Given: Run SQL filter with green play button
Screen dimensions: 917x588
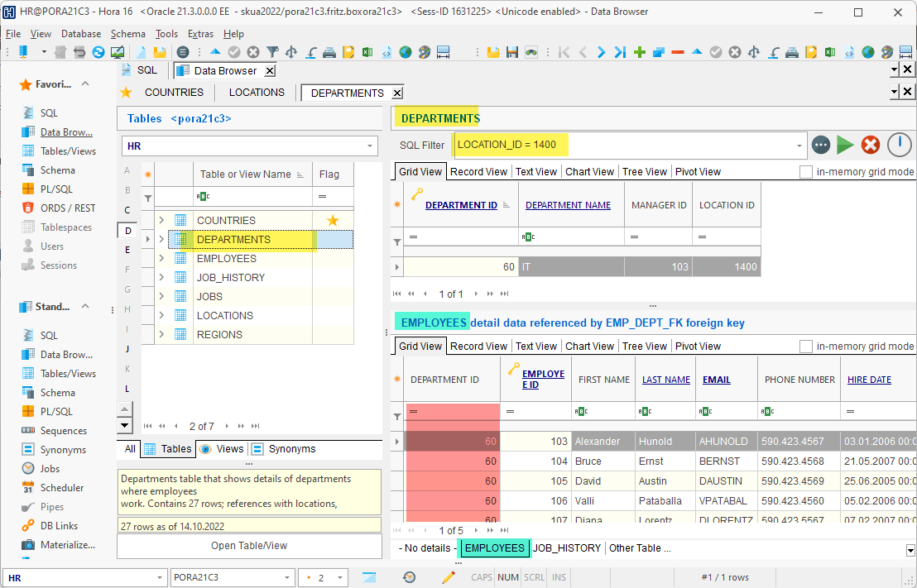Looking at the screenshot, I should pyautogui.click(x=845, y=145).
